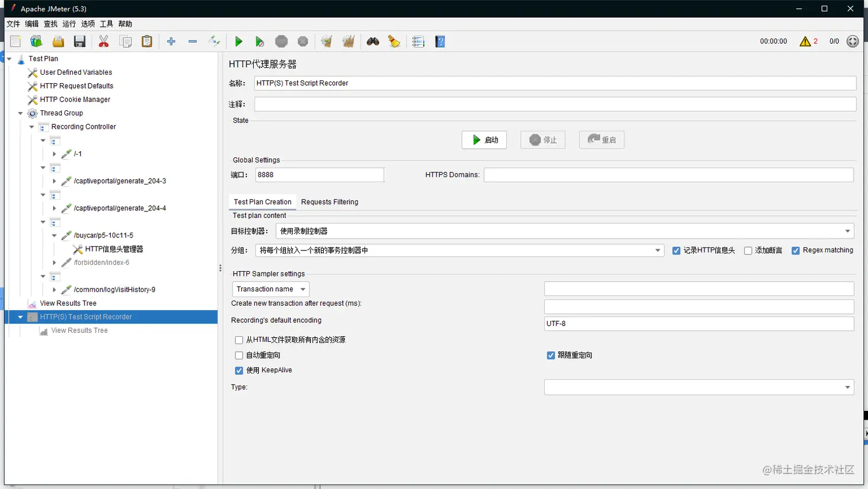The width and height of the screenshot is (868, 489).
Task: Open the Function Helper list icon
Action: [x=418, y=41]
